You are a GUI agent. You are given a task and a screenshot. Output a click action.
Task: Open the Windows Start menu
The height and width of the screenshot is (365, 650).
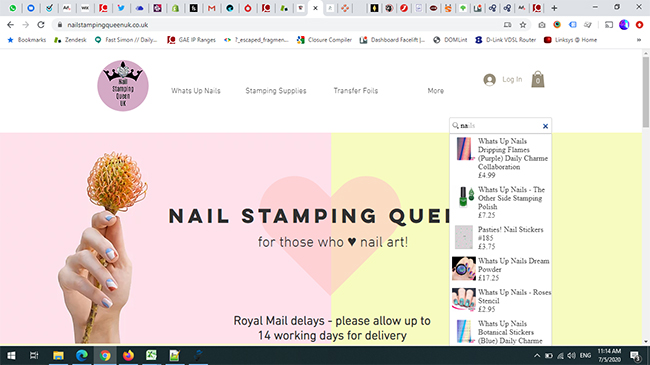(x=11, y=355)
